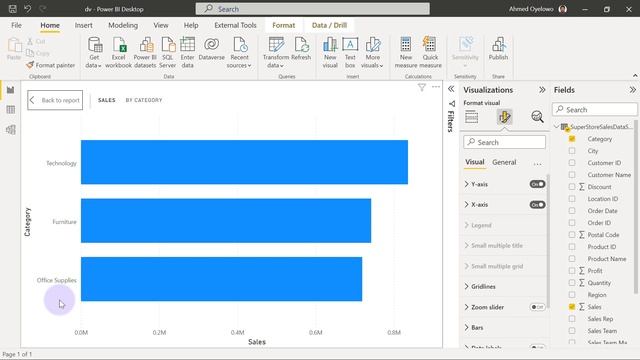
Task: Click Back to report
Action: tap(55, 100)
